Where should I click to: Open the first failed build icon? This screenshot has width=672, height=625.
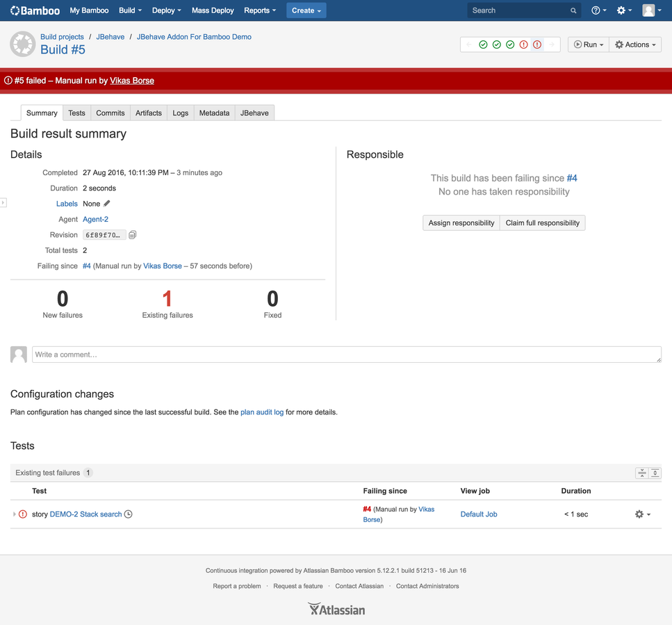(524, 44)
